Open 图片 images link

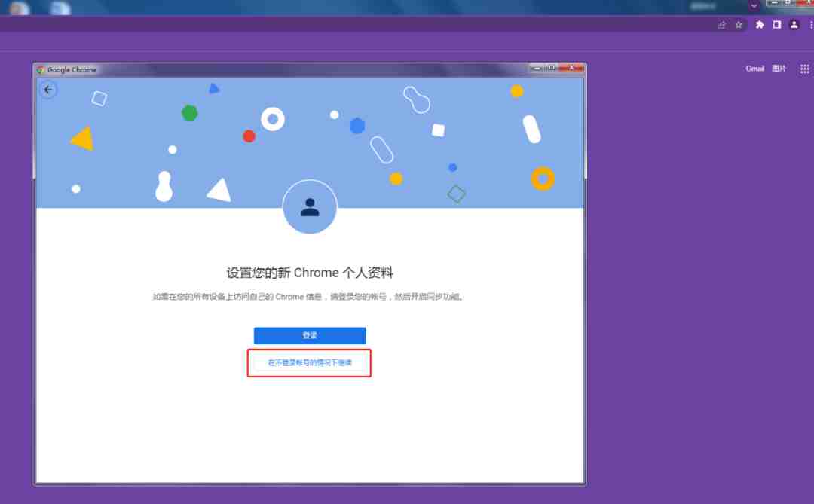(778, 69)
